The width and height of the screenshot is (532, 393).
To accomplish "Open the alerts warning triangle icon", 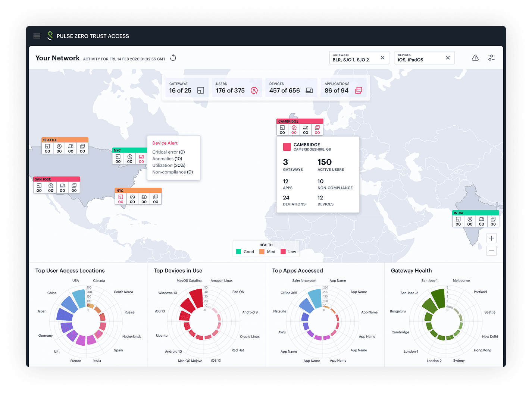I will pos(475,58).
